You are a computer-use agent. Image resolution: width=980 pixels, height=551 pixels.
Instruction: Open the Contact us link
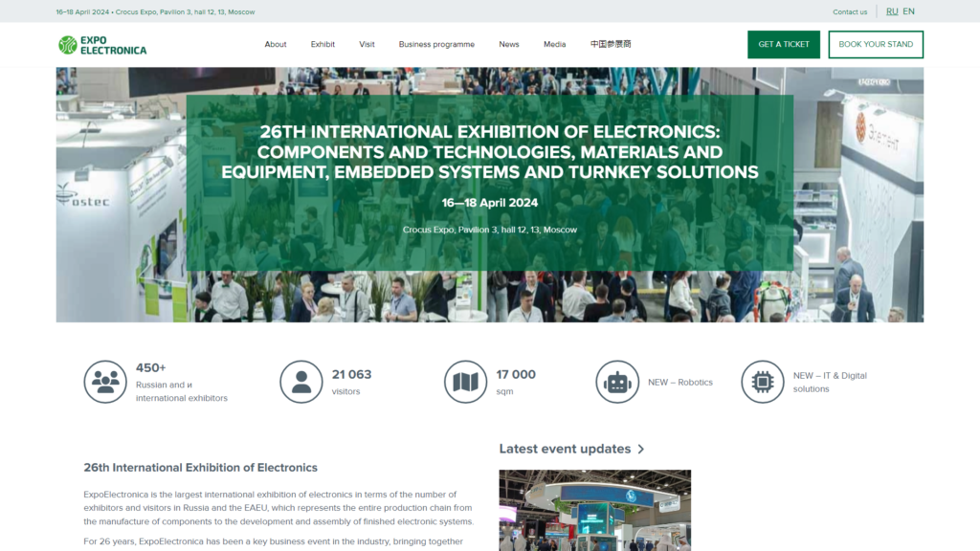point(850,11)
